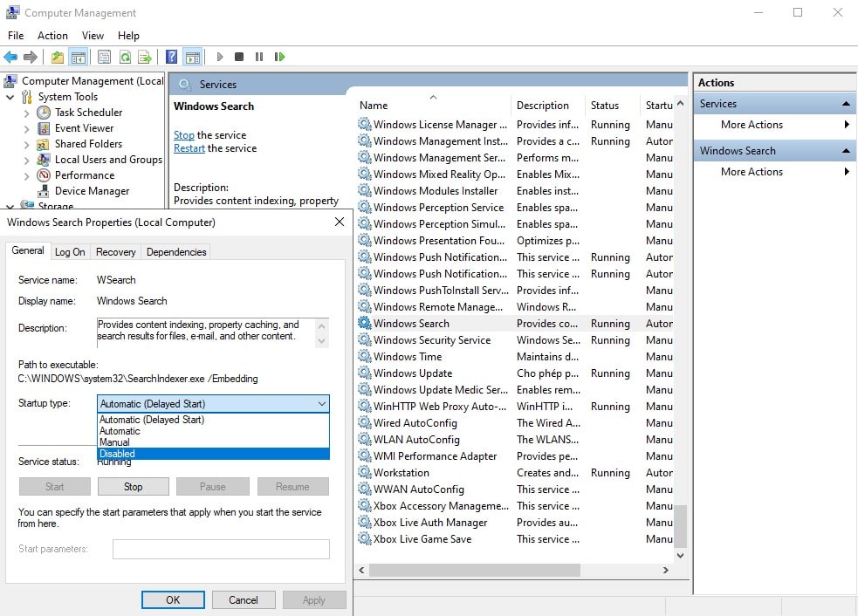The image size is (858, 616).
Task: Select the Windows Security Service row
Action: [x=514, y=339]
